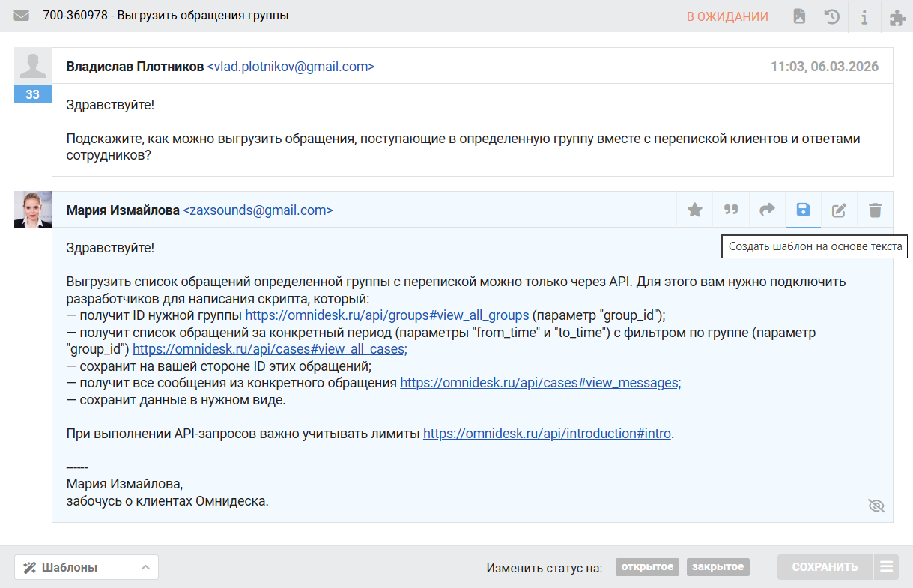Open the menu next to СОХРАНИТЬ button
Viewport: 913px width, 588px height.
pos(886,567)
